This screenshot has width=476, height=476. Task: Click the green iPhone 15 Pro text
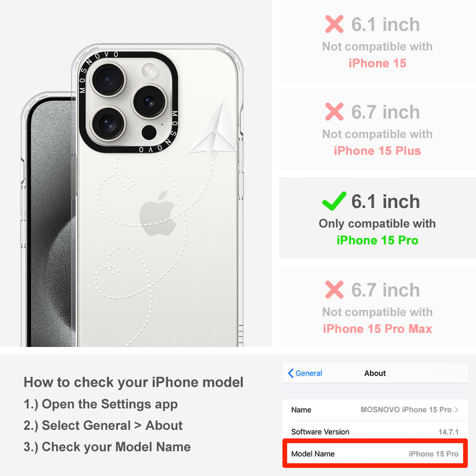pyautogui.click(x=377, y=240)
